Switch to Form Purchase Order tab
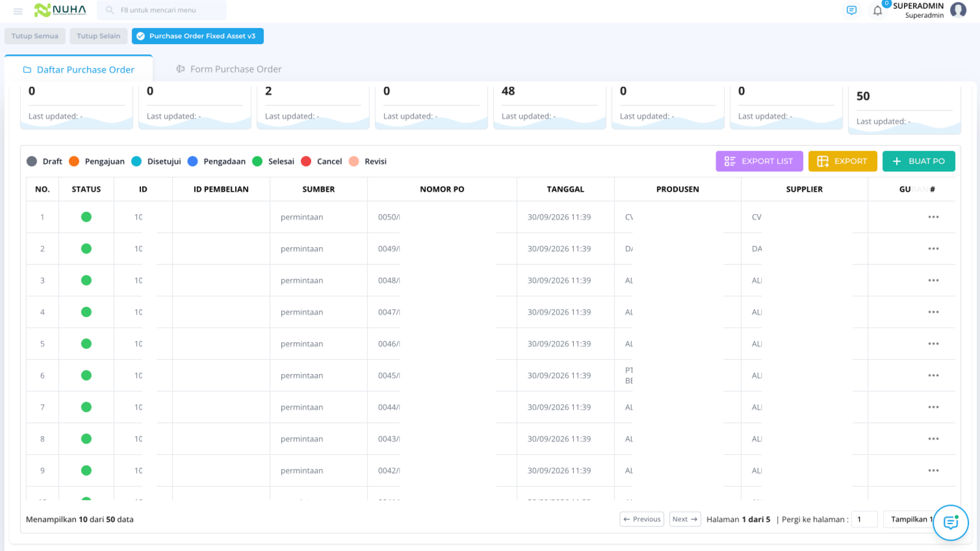 click(229, 69)
